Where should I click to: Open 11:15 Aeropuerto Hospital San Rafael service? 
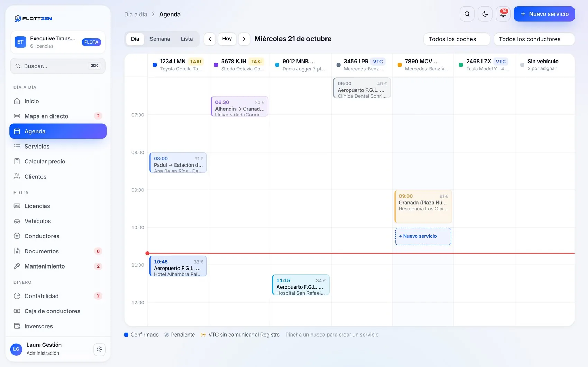301,285
